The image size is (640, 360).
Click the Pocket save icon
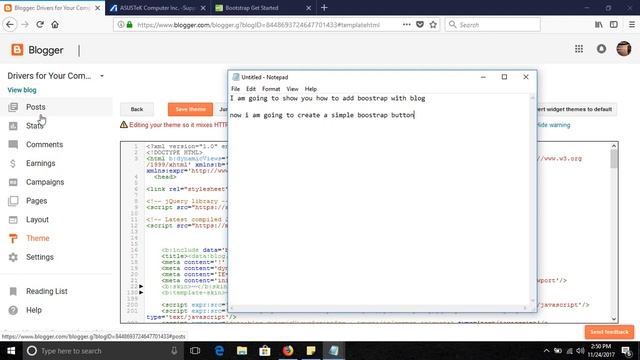coord(420,24)
